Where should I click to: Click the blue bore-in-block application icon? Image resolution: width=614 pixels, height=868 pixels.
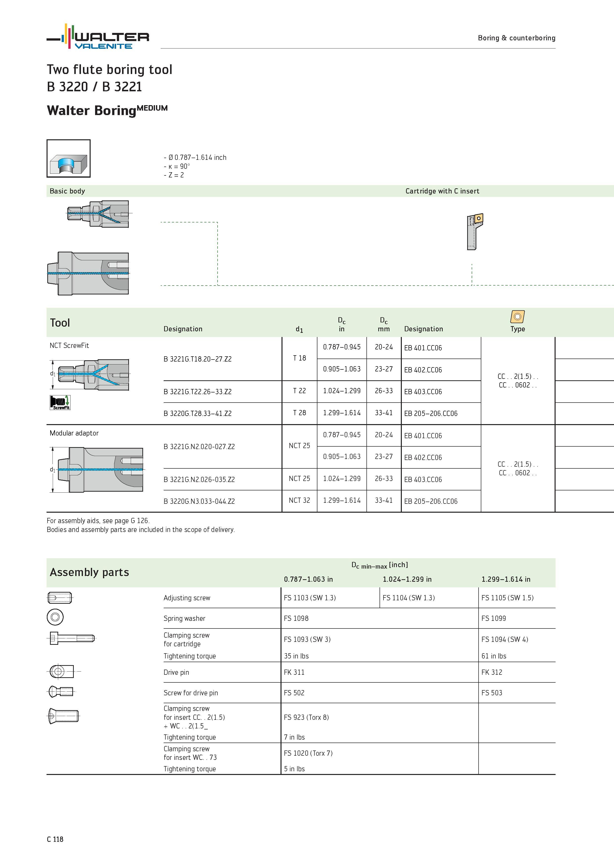[69, 158]
